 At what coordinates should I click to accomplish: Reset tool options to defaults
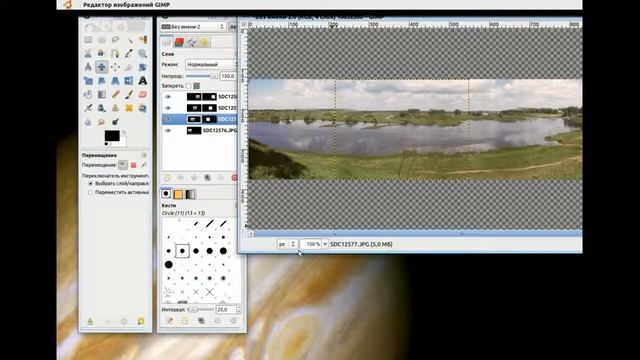click(141, 322)
